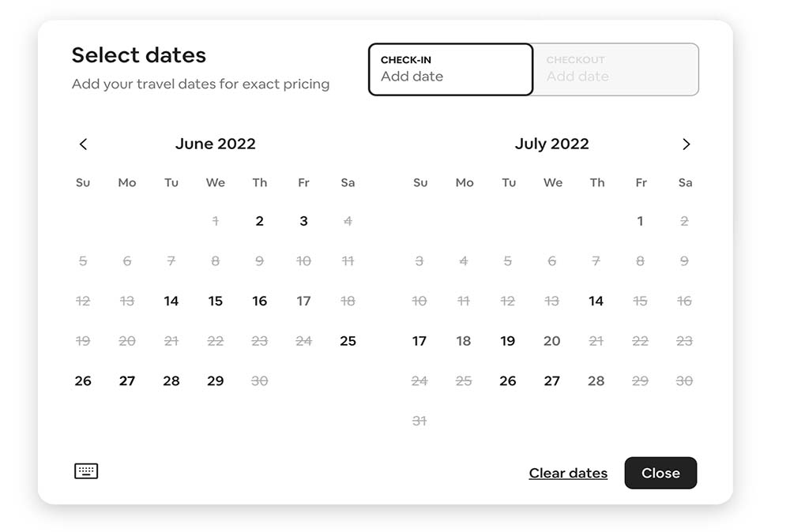Pick July 17 as the date
The height and width of the screenshot is (532, 790).
click(419, 341)
